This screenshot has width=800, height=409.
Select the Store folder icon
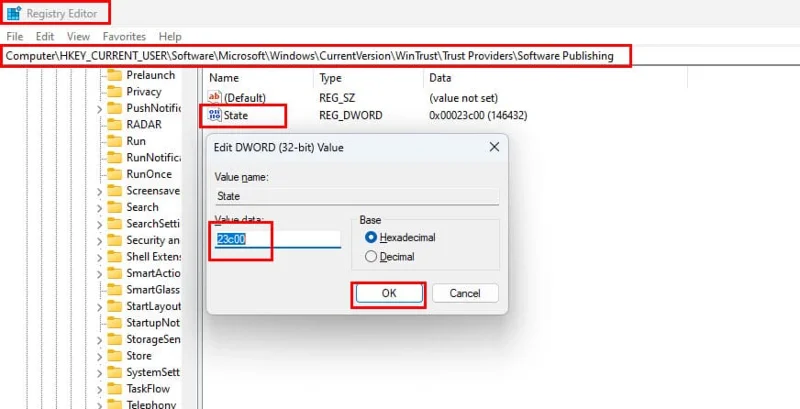point(115,356)
